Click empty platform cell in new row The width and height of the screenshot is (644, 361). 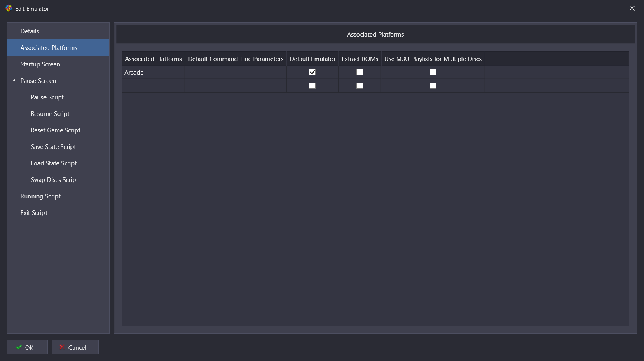(x=153, y=86)
